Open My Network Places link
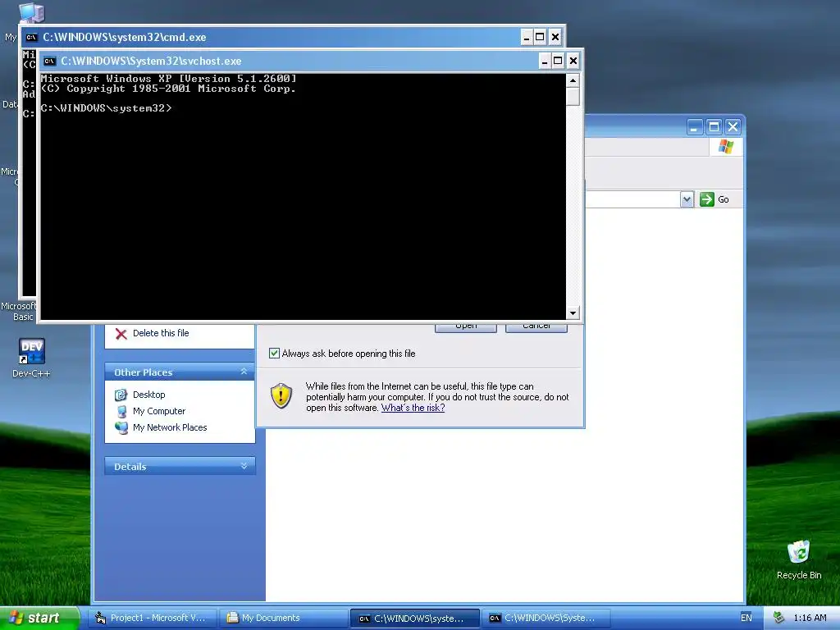This screenshot has height=630, width=840. [x=170, y=427]
